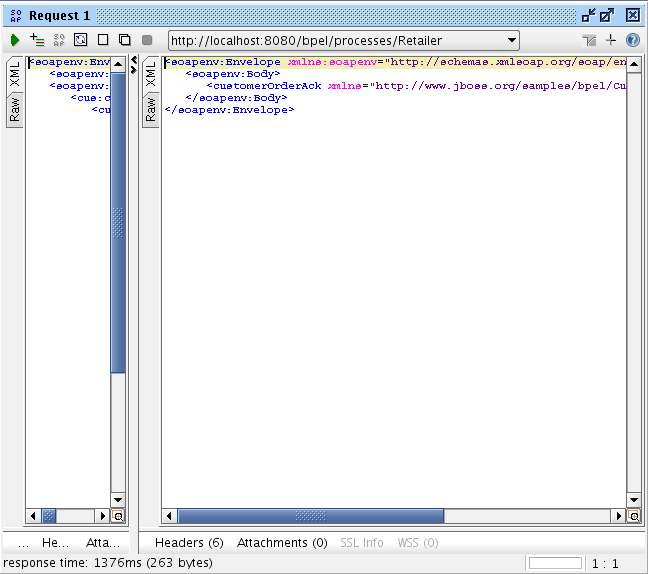Open the endpoint URL dropdown
Image resolution: width=648 pixels, height=574 pixels.
click(512, 40)
